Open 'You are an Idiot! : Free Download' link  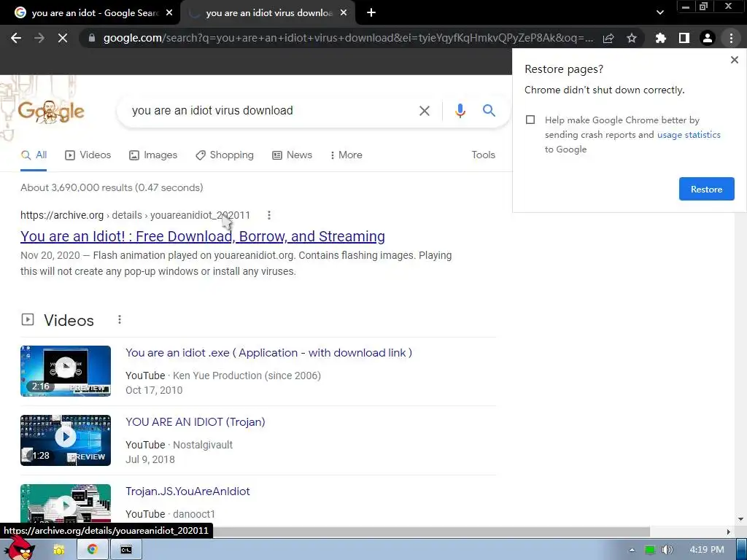click(203, 236)
